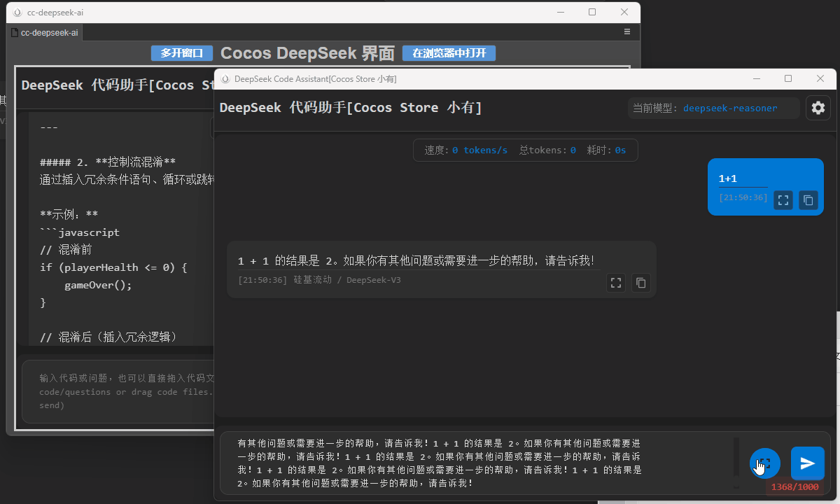Click the "// 混淆后（插入冗余逻辑）" comment line
Viewport: 840px width, 504px height.
click(x=109, y=337)
